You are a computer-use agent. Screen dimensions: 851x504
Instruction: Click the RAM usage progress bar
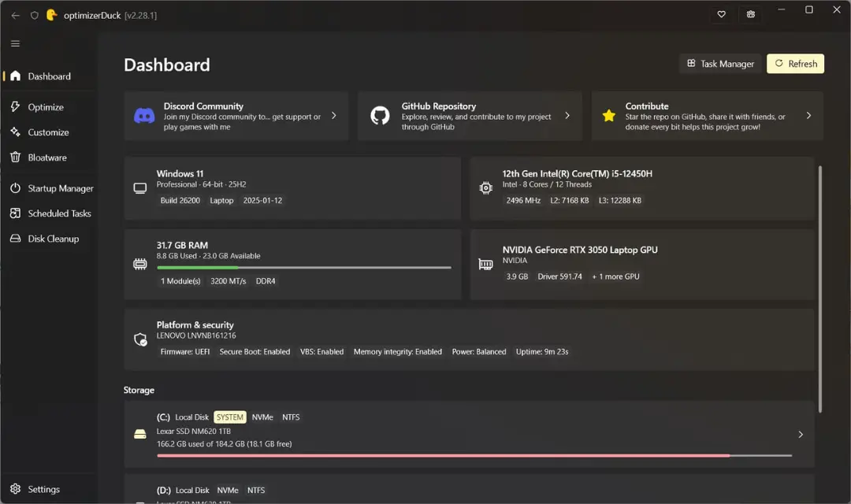[x=304, y=268]
